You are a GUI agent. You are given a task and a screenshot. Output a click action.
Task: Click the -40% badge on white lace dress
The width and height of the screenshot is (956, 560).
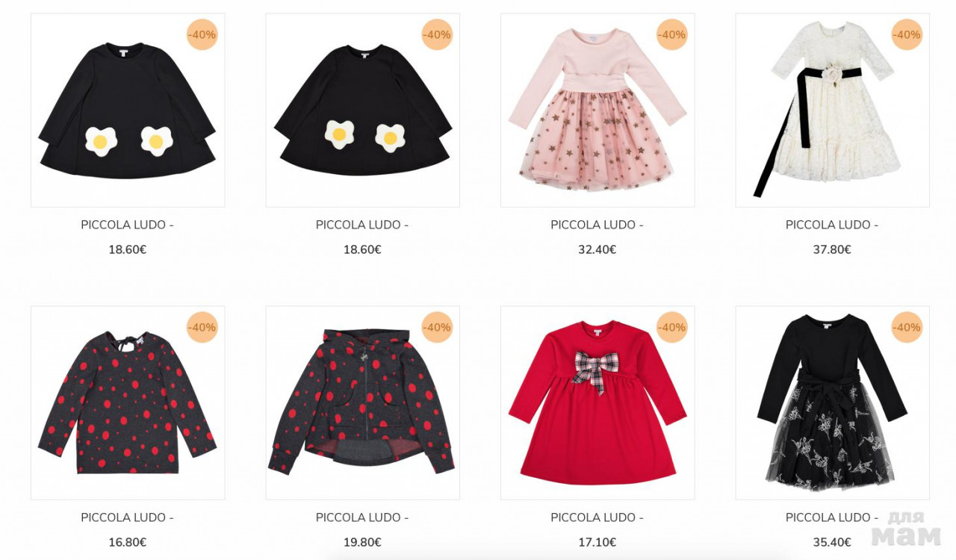(x=907, y=34)
